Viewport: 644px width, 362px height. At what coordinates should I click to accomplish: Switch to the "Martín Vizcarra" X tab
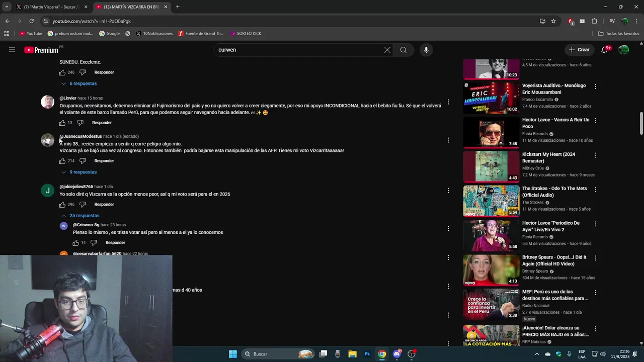(x=52, y=7)
